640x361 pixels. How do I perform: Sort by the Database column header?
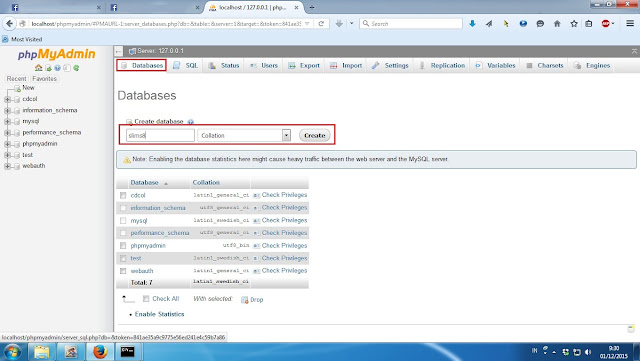tap(144, 183)
